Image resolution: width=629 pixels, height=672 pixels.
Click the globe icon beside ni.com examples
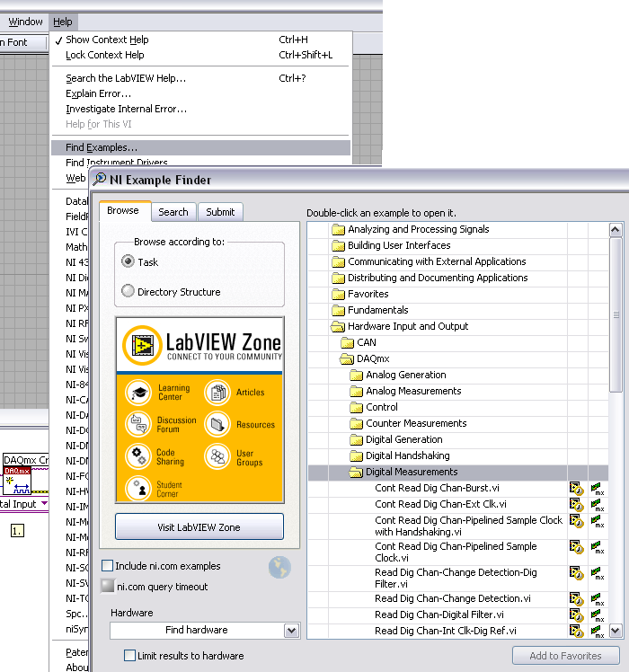(x=279, y=567)
